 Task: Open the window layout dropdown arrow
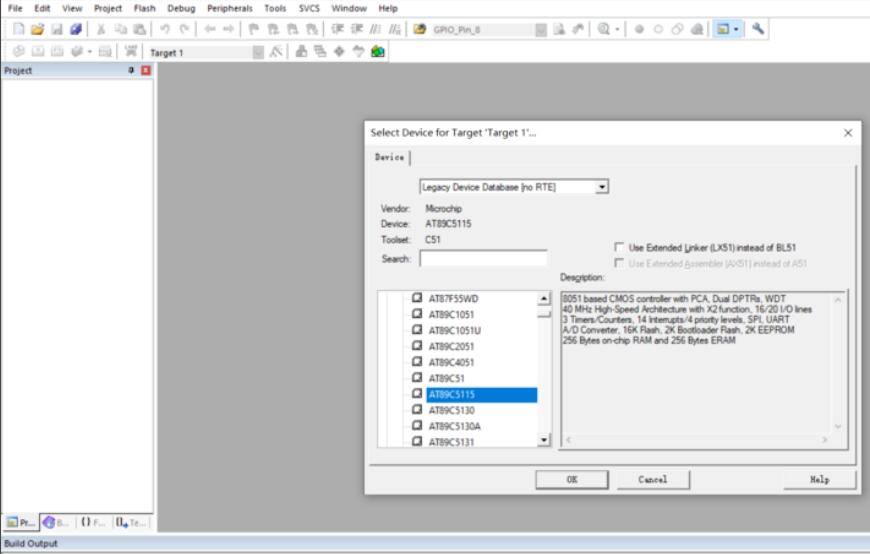pyautogui.click(x=737, y=30)
